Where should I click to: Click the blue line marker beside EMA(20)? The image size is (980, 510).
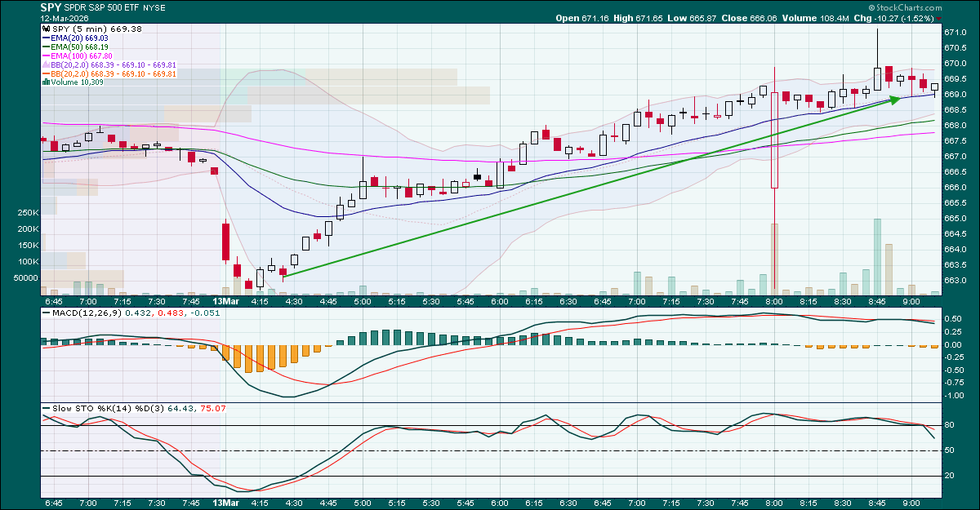click(46, 38)
